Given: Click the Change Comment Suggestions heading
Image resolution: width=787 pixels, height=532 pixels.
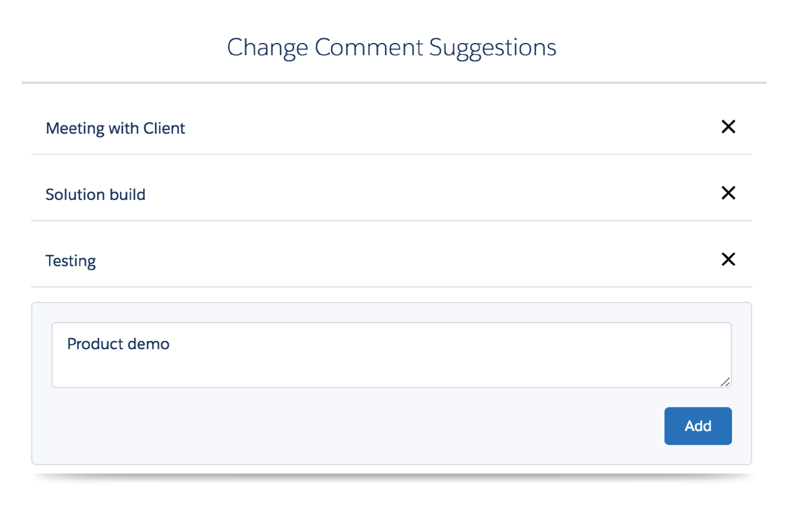Looking at the screenshot, I should tap(391, 47).
